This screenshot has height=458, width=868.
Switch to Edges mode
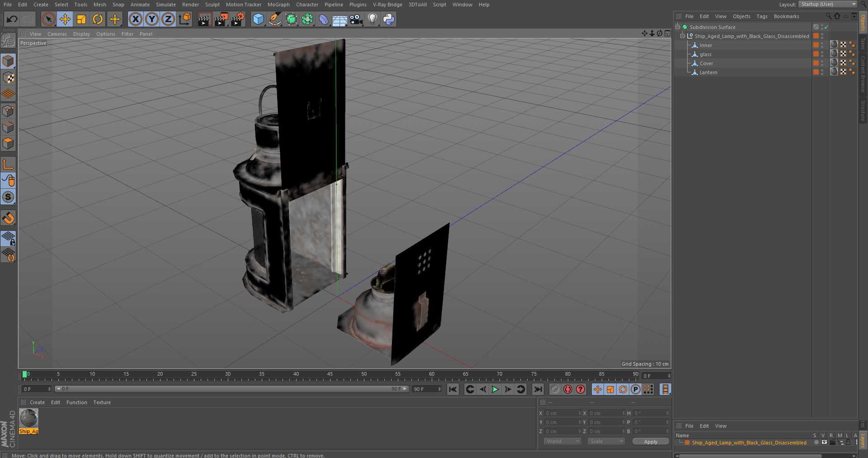point(8,127)
